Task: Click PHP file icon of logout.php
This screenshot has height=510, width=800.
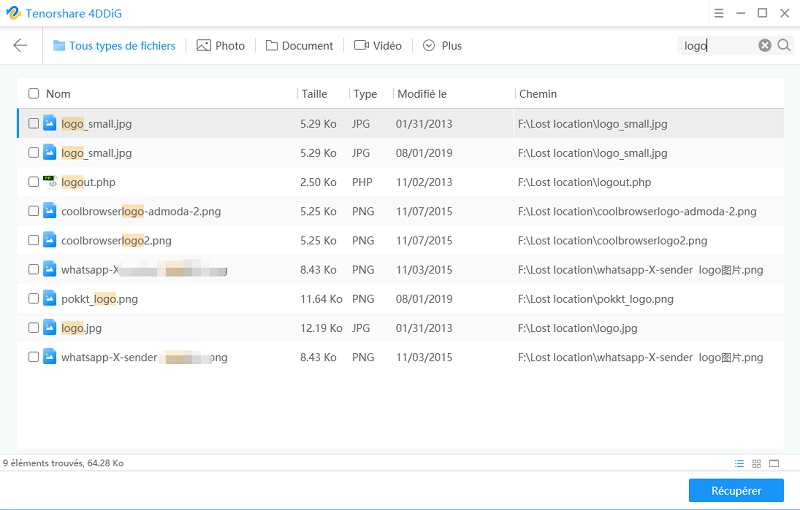Action: (x=49, y=182)
